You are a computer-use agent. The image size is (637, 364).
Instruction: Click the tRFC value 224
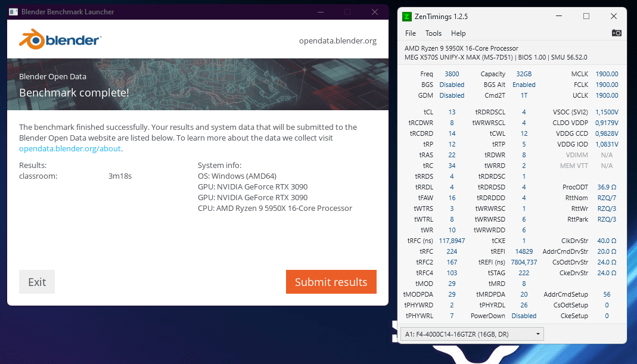(452, 251)
